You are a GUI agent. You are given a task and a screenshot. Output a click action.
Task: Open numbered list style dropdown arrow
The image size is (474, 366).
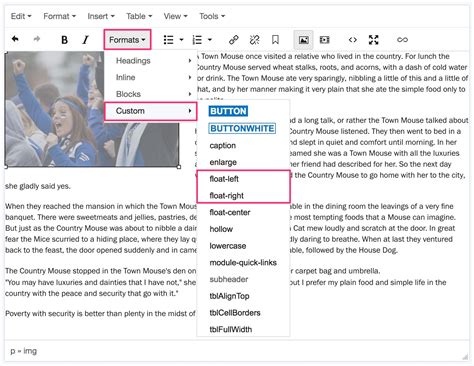click(x=210, y=40)
